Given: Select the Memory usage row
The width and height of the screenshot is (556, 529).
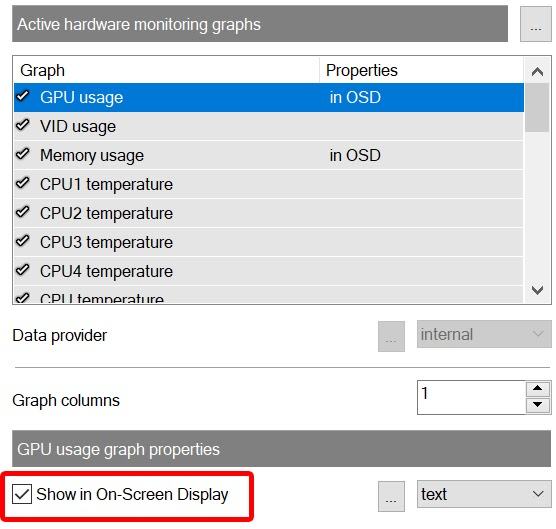Looking at the screenshot, I should tap(269, 155).
